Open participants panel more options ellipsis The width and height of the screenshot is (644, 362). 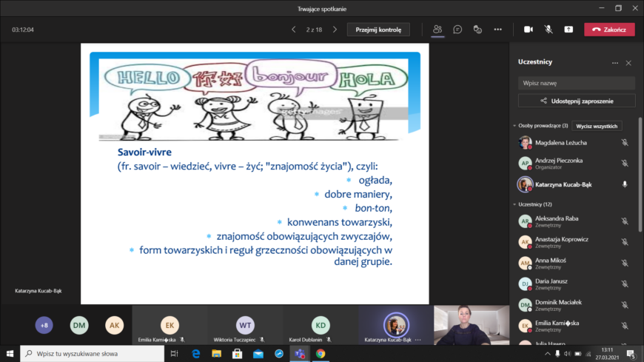[x=615, y=63]
